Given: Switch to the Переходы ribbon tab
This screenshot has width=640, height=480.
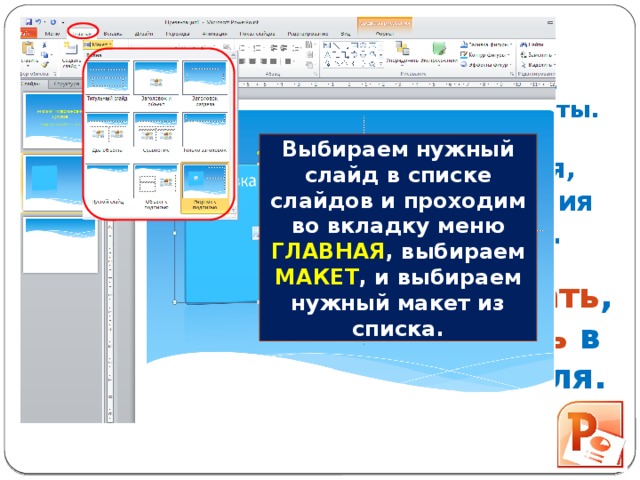Looking at the screenshot, I should tap(178, 34).
